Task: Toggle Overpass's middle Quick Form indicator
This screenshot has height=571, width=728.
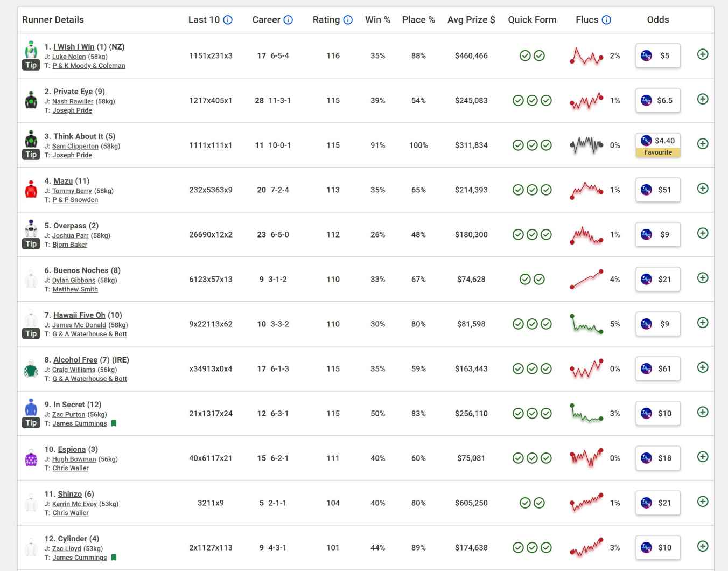Action: point(533,234)
